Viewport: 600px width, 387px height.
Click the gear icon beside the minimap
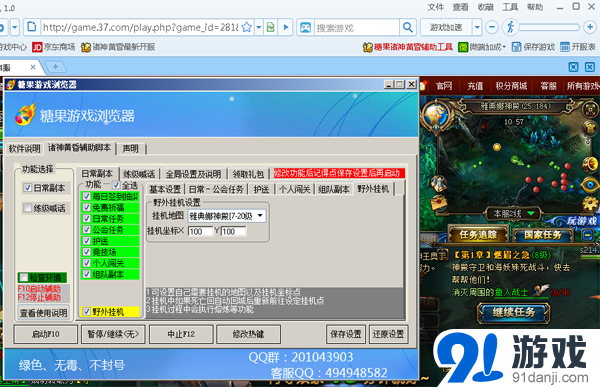coord(590,204)
